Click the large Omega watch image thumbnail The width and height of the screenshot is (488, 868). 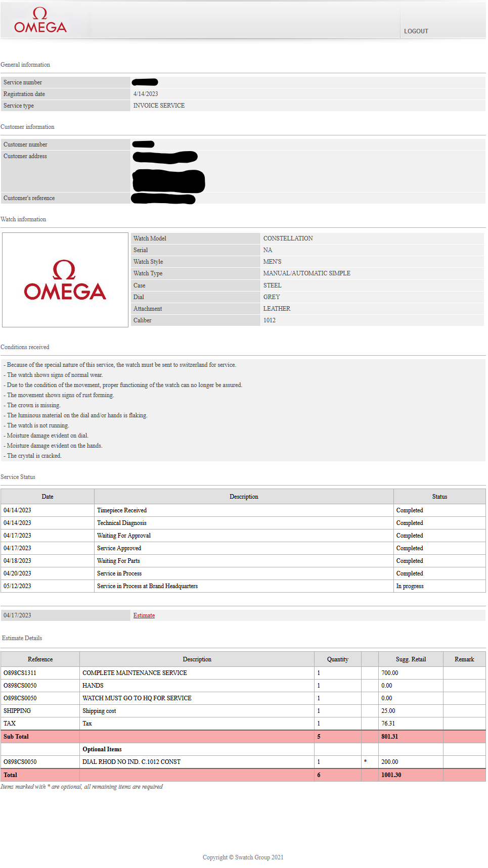pyautogui.click(x=65, y=280)
